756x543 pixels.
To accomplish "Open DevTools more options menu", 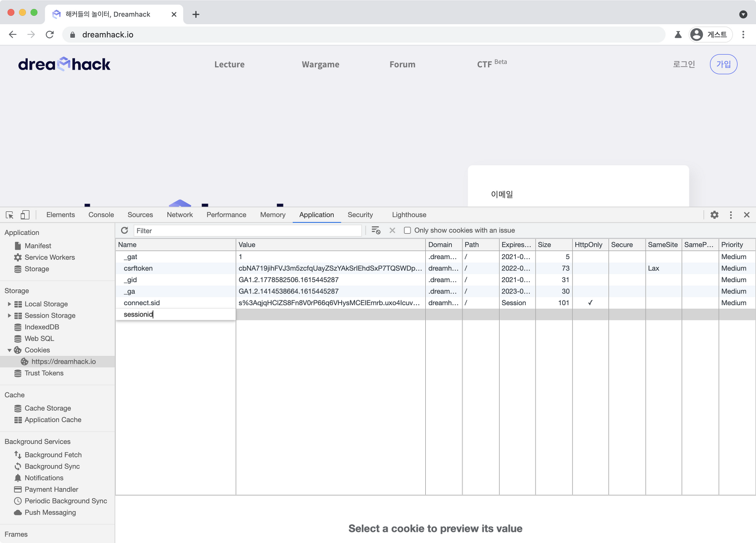I will (731, 215).
